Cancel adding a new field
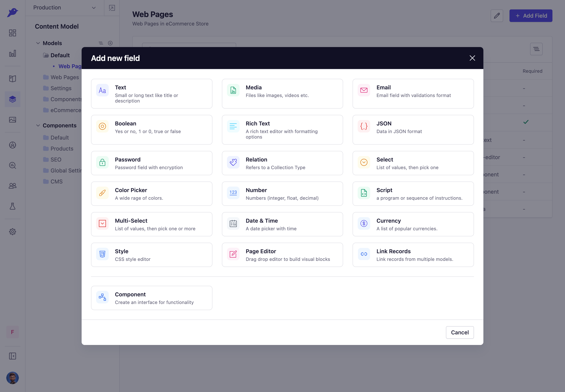This screenshot has width=565, height=392. click(x=460, y=332)
